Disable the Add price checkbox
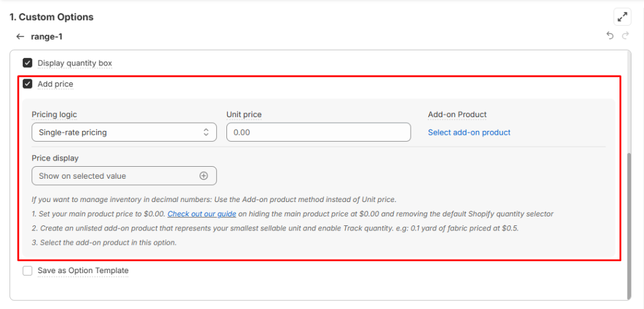The height and width of the screenshot is (309, 644). [x=28, y=84]
